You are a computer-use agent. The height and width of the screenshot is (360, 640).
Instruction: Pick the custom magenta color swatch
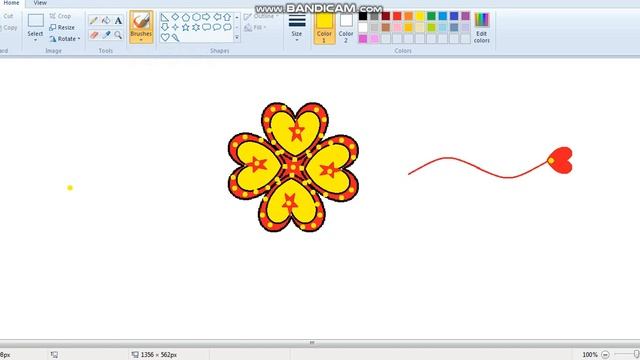point(363,39)
